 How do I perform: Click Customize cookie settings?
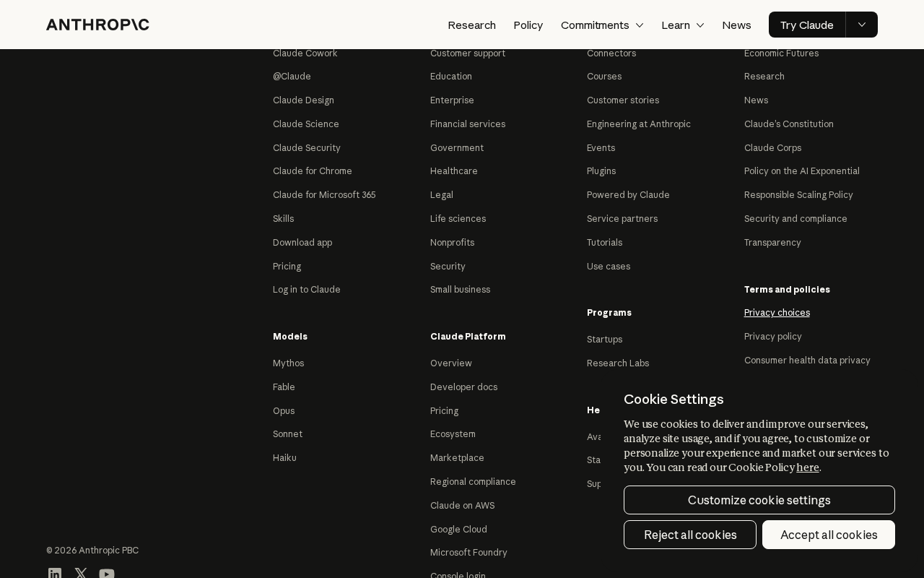tap(759, 500)
